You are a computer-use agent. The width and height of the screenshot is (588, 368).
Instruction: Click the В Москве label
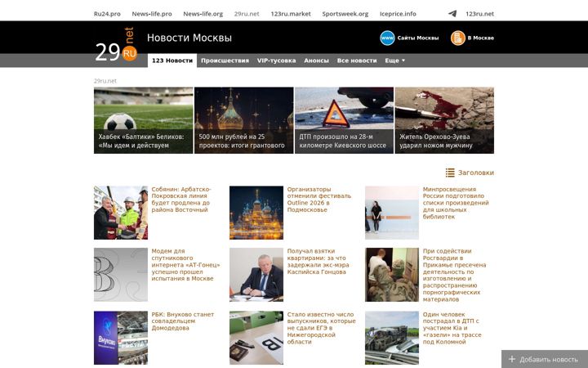pyautogui.click(x=481, y=38)
